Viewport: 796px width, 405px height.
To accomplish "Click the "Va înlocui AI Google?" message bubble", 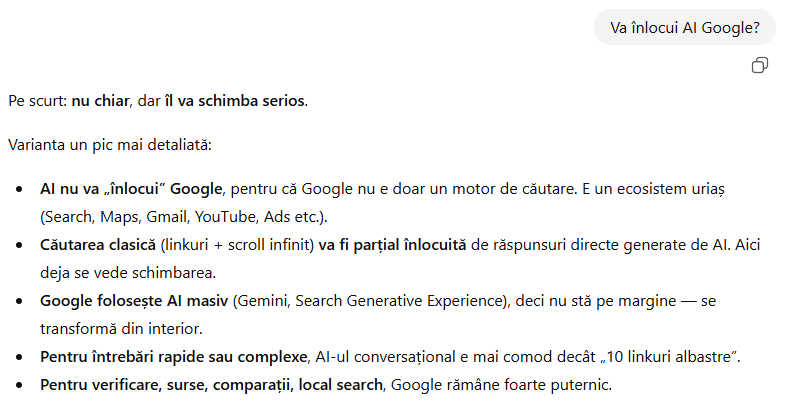I will [684, 28].
